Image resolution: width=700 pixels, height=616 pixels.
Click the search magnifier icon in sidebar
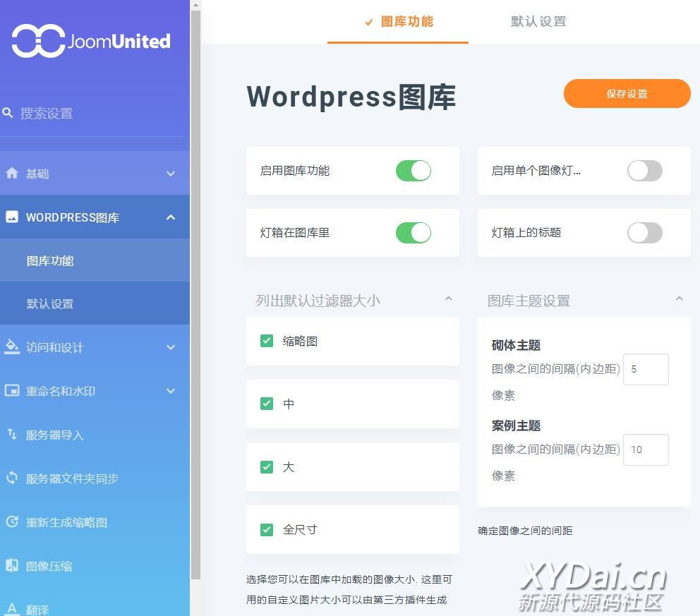pos(8,113)
